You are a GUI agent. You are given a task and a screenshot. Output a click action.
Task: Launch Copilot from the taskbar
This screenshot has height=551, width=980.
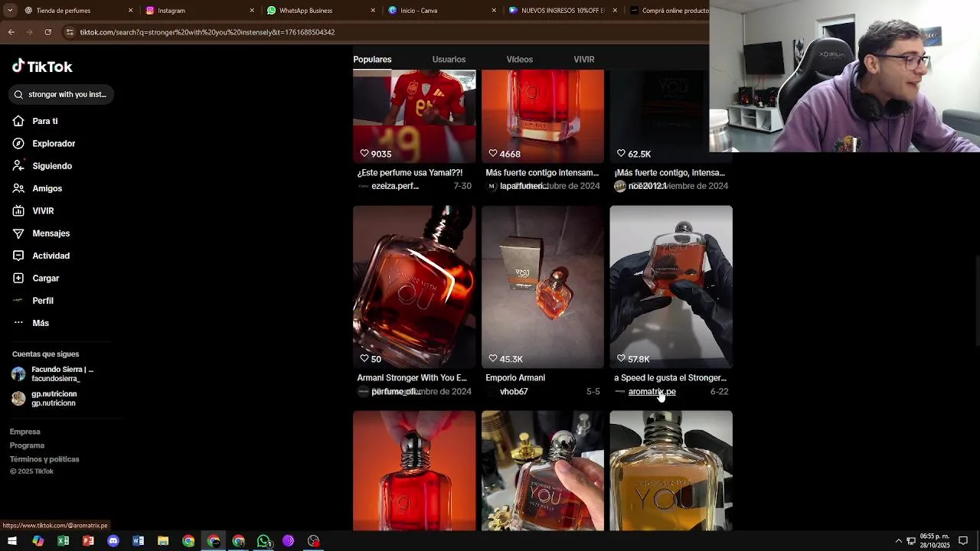38,541
